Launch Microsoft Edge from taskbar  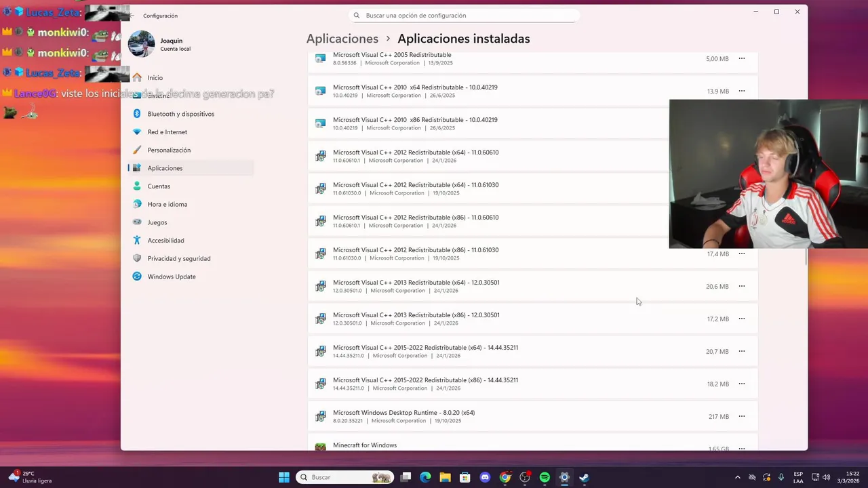(x=425, y=477)
